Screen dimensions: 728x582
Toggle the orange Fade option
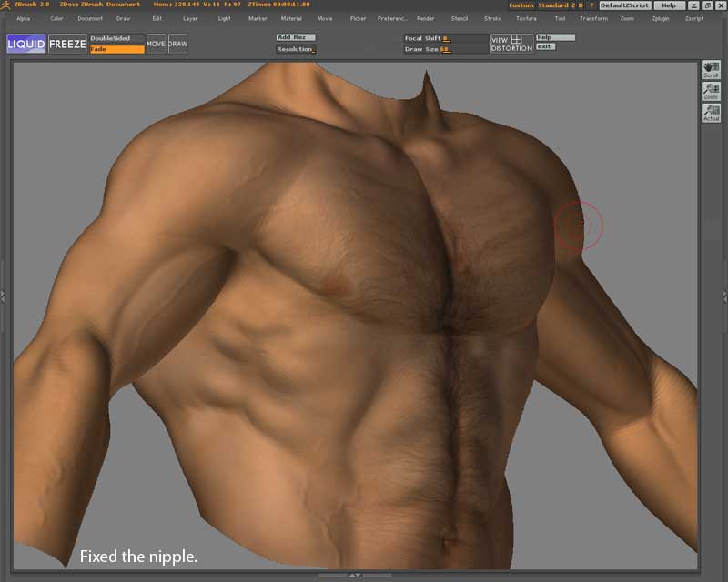click(x=116, y=49)
